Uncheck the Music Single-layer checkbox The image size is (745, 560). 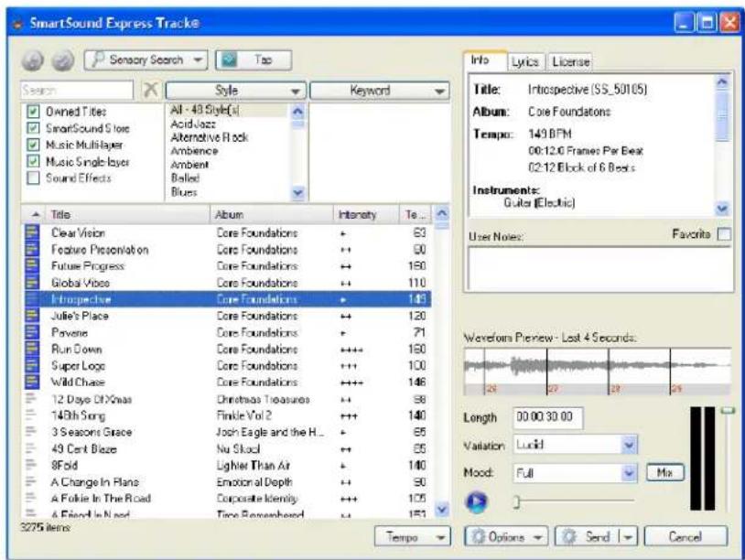33,161
